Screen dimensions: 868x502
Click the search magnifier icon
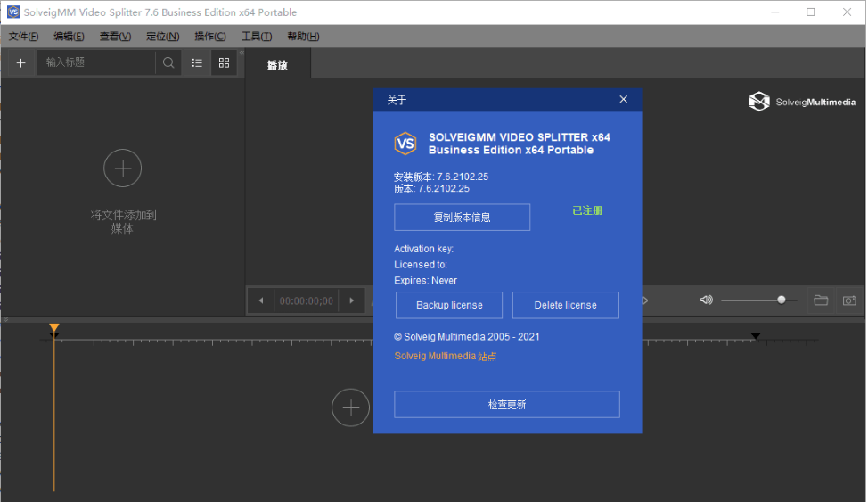[x=168, y=62]
